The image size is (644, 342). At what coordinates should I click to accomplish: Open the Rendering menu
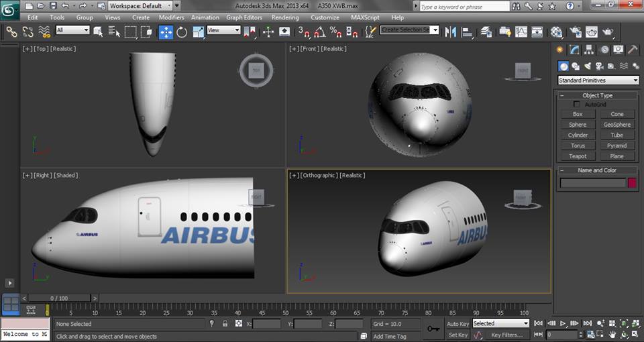tap(284, 17)
